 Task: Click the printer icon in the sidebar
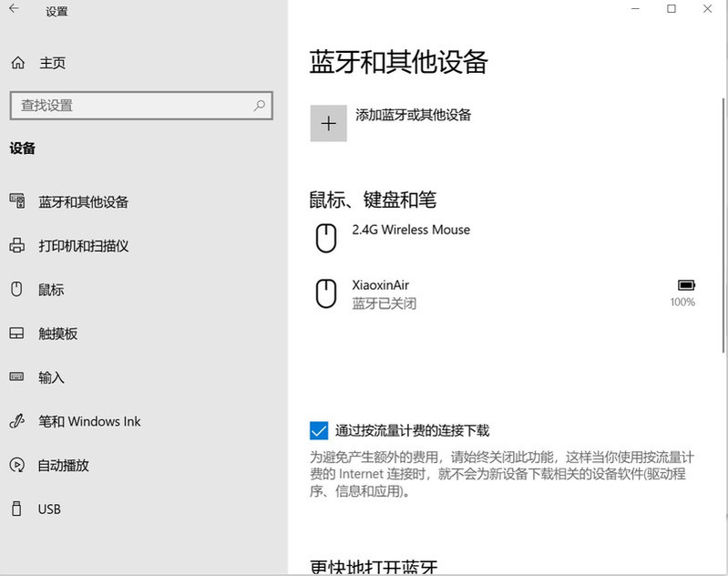click(x=16, y=246)
